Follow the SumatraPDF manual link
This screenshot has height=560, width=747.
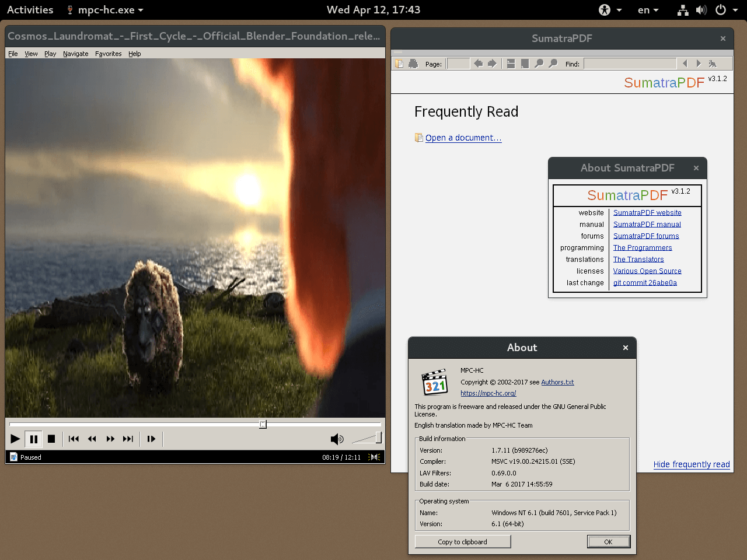(x=647, y=224)
